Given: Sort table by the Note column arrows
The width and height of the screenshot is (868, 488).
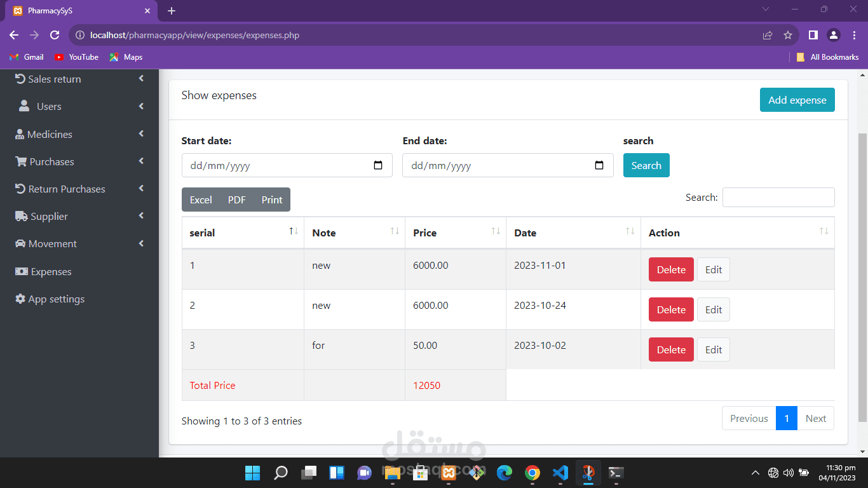Looking at the screenshot, I should [x=395, y=231].
